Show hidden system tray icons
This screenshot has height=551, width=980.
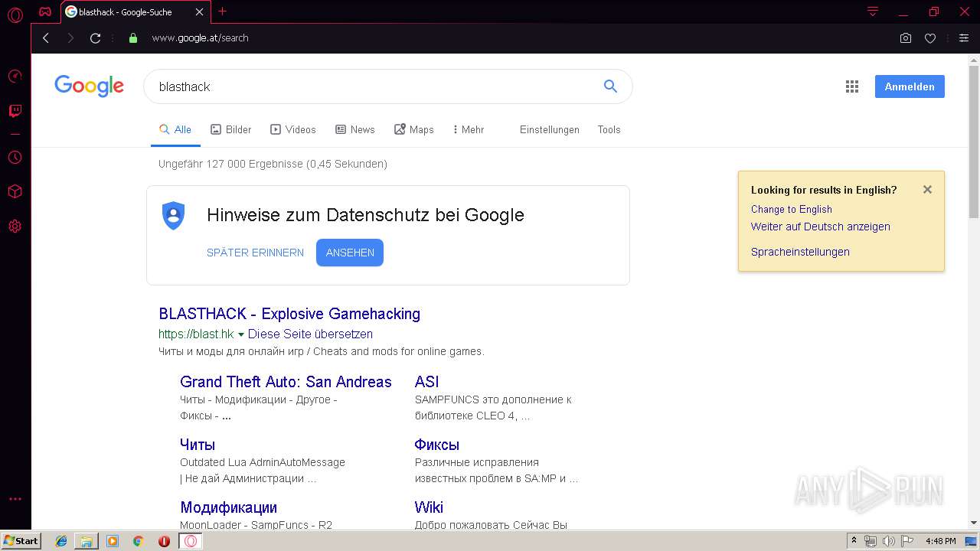click(x=854, y=541)
